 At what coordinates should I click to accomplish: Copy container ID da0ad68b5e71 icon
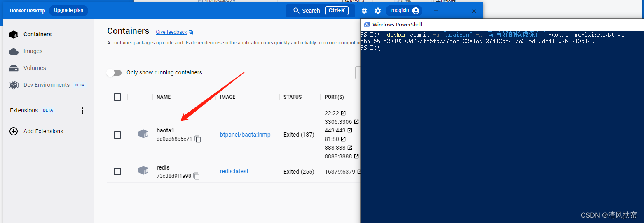(198, 139)
